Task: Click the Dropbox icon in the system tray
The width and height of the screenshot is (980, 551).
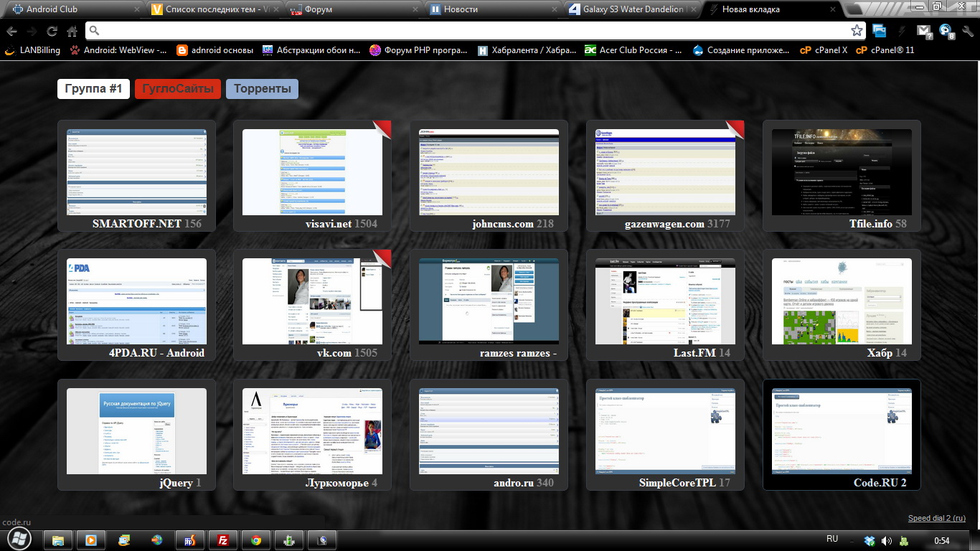Action: (x=870, y=540)
